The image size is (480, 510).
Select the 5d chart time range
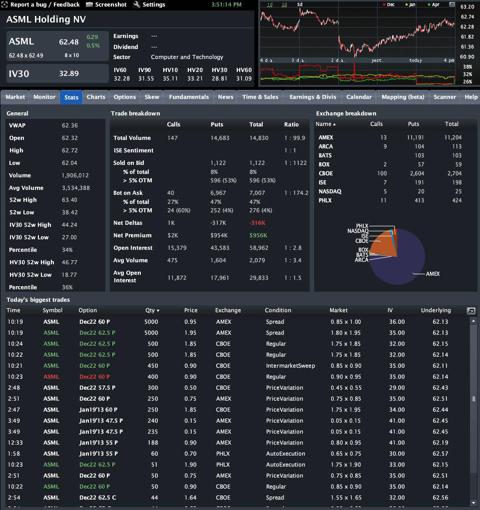(x=300, y=5)
